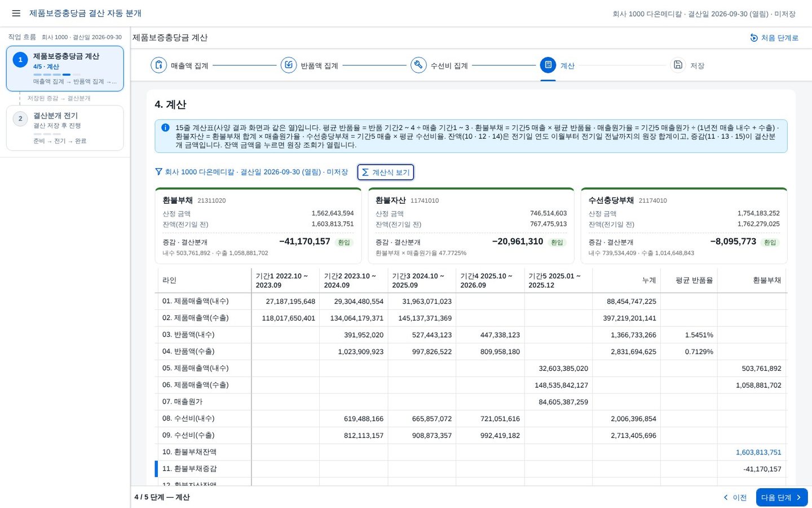Open the hamburger navigation menu

point(16,13)
